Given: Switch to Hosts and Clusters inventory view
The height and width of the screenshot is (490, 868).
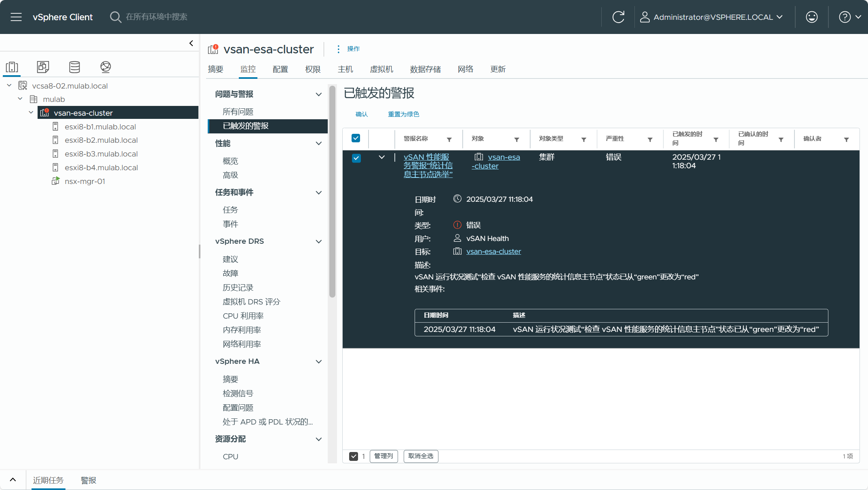Looking at the screenshot, I should (12, 67).
